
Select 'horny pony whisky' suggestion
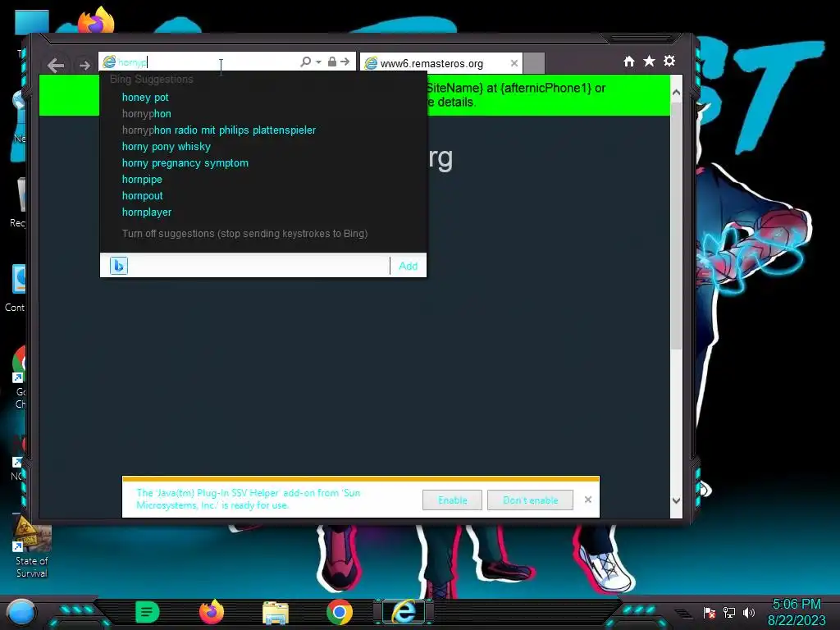[x=167, y=147]
